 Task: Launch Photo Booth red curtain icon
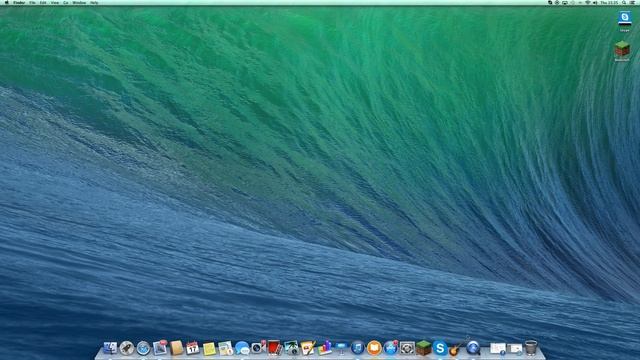click(x=275, y=348)
